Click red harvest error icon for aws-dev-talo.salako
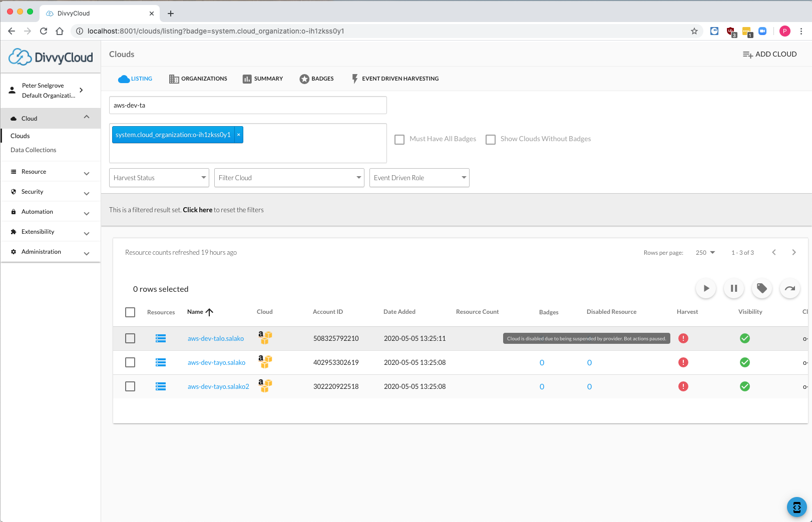Image resolution: width=812 pixels, height=522 pixels. (x=683, y=338)
